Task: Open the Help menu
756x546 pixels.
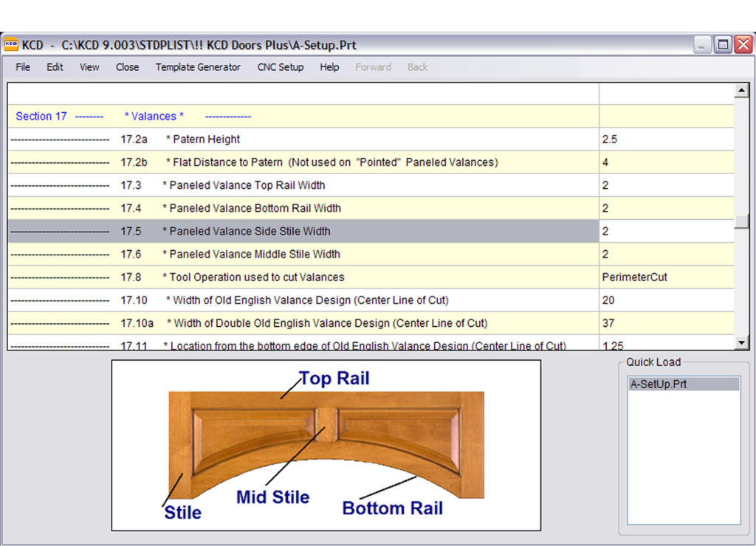Action: coord(329,67)
